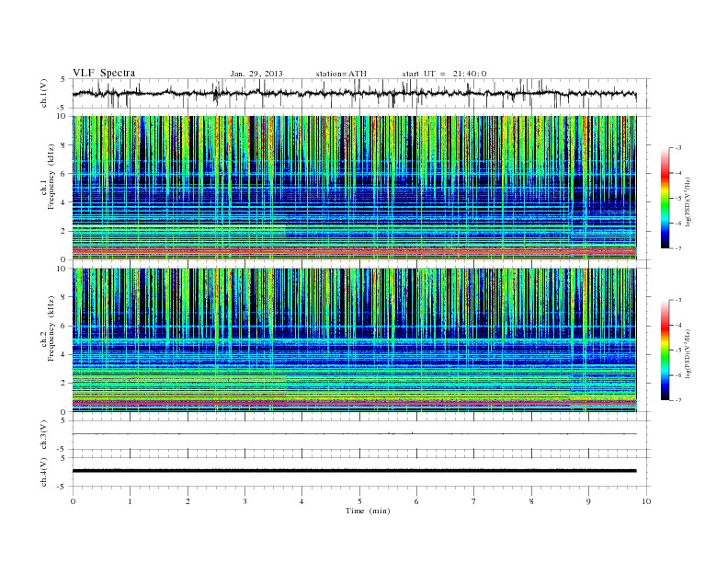This screenshot has width=728, height=563.
Task: Click the final time axis tick label '10'
Action: point(646,501)
